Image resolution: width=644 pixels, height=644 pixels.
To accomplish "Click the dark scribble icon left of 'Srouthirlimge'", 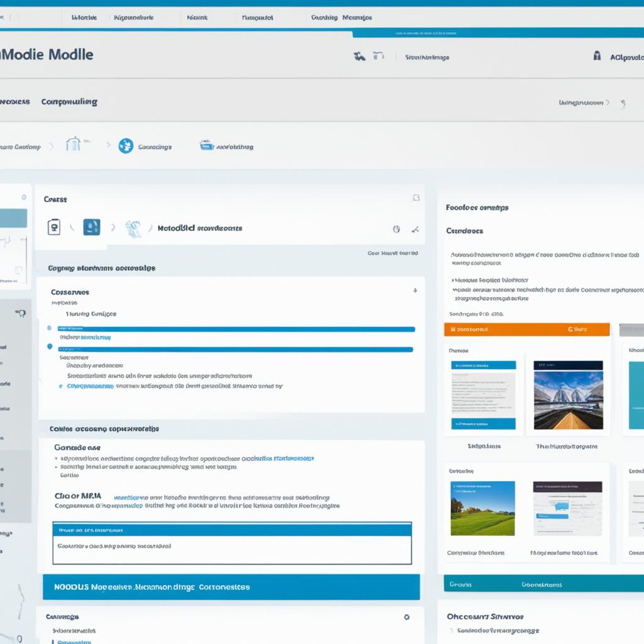I will pyautogui.click(x=359, y=56).
